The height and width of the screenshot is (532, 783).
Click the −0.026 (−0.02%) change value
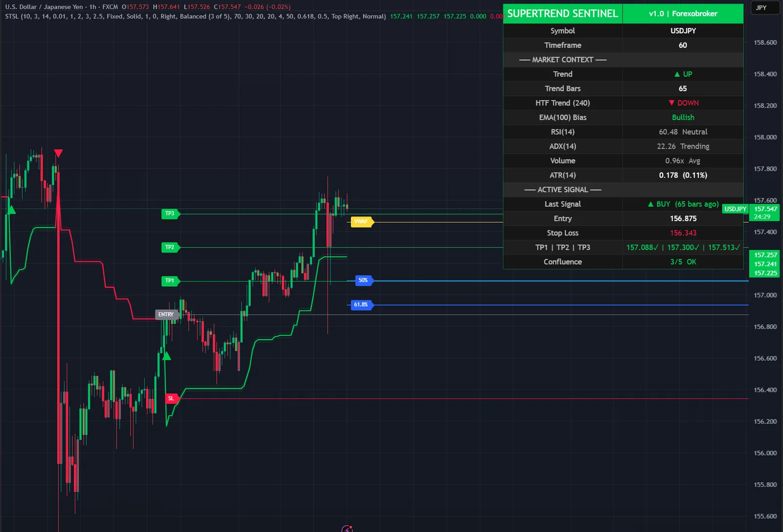(268, 7)
